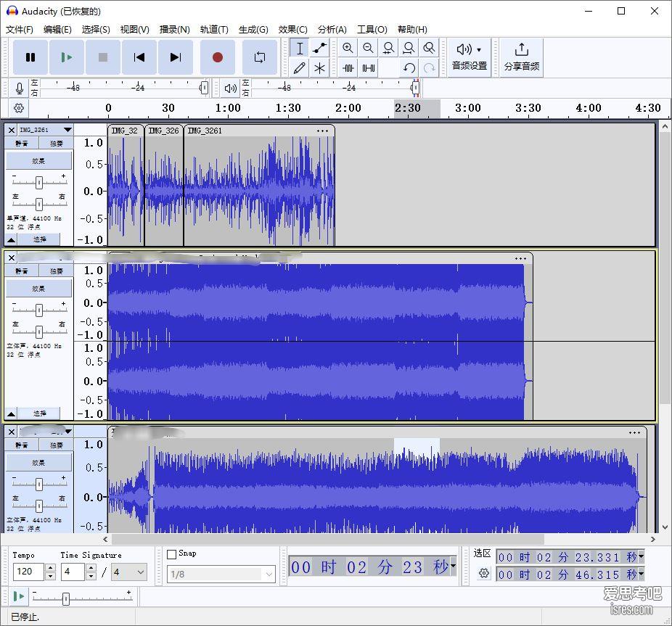Screen dimensions: 672x626
Task: Skip to start of project
Action: click(139, 57)
